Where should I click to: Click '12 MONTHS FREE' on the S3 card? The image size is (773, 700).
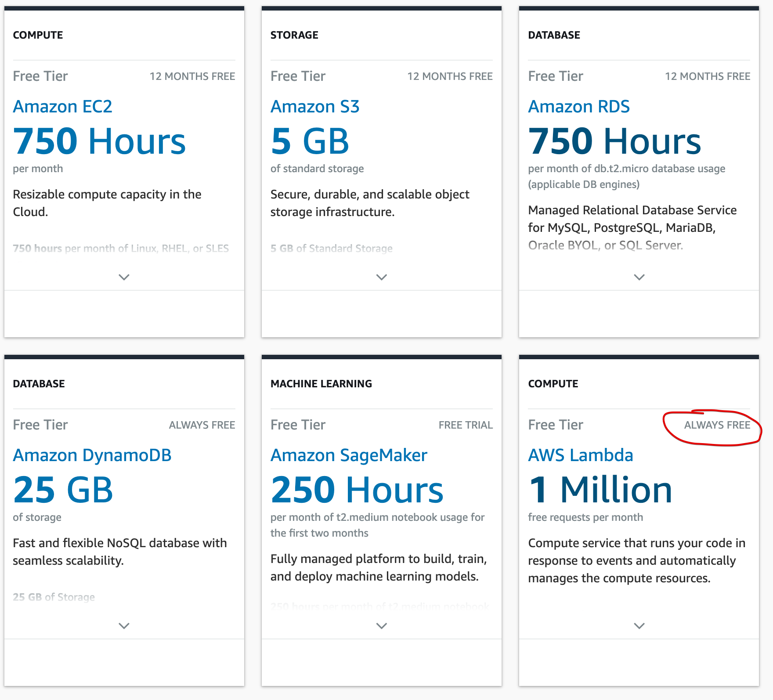point(450,76)
